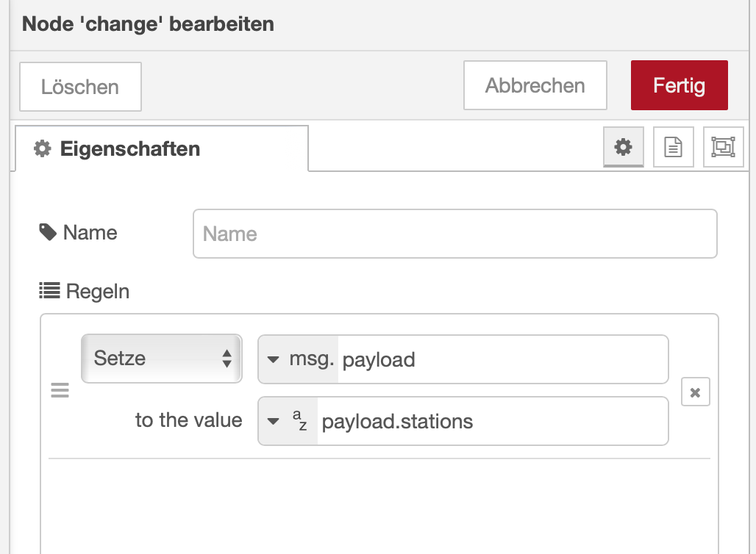Viewport: 756px width, 554px height.
Task: Focus the Name input field
Action: [x=454, y=234]
